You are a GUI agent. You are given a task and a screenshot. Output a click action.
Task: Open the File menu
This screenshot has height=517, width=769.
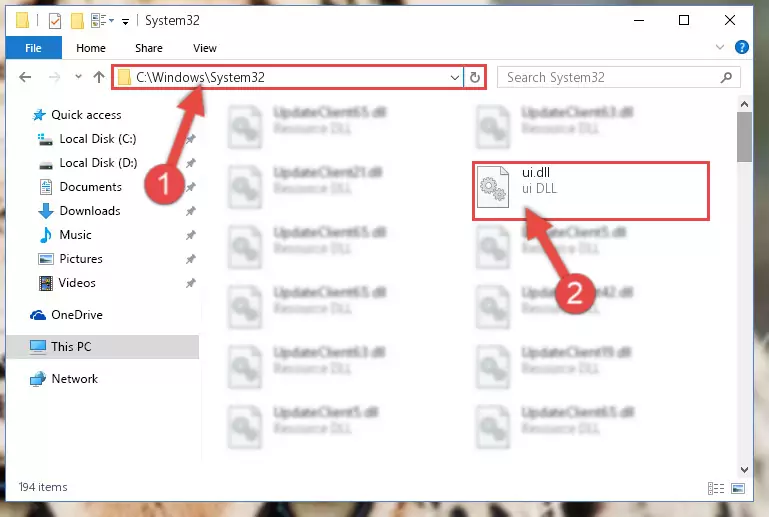33,48
